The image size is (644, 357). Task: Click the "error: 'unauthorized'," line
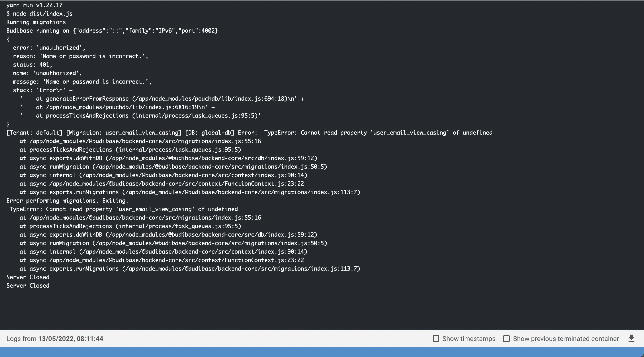click(49, 47)
